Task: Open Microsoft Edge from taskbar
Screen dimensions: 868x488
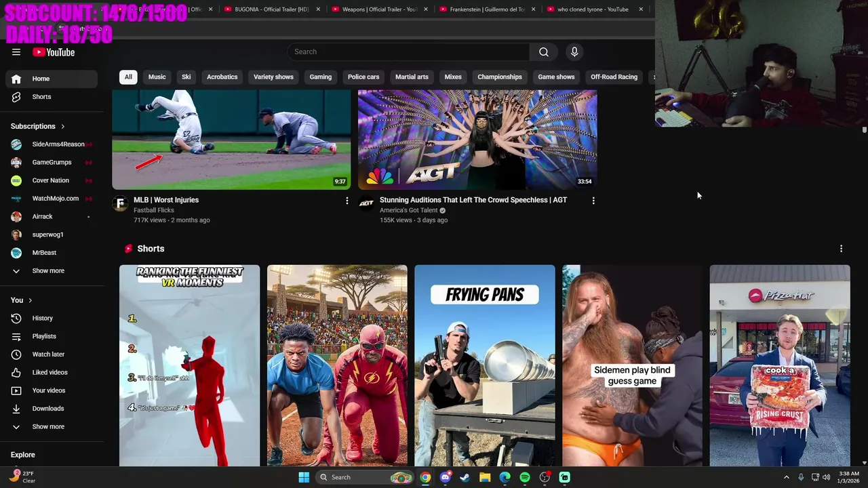Action: (x=505, y=477)
